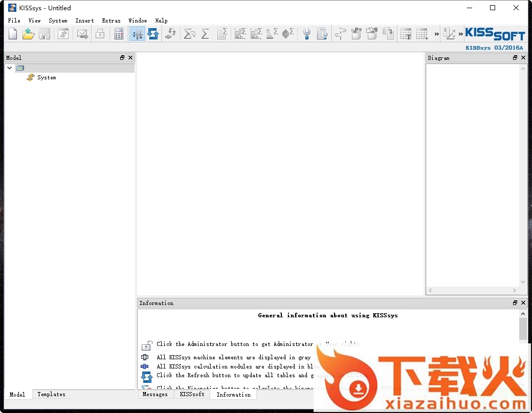Expand the toolbar overflow next to table icons
532x413 pixels.
[437, 34]
